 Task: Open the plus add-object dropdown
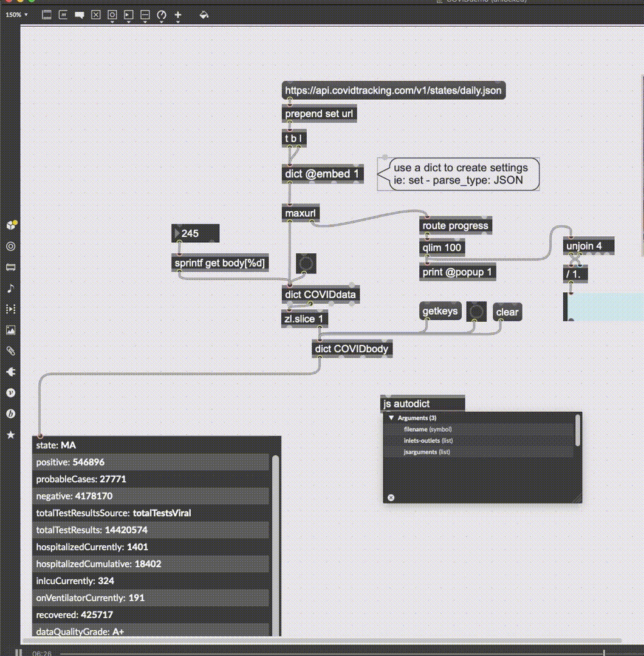(177, 15)
